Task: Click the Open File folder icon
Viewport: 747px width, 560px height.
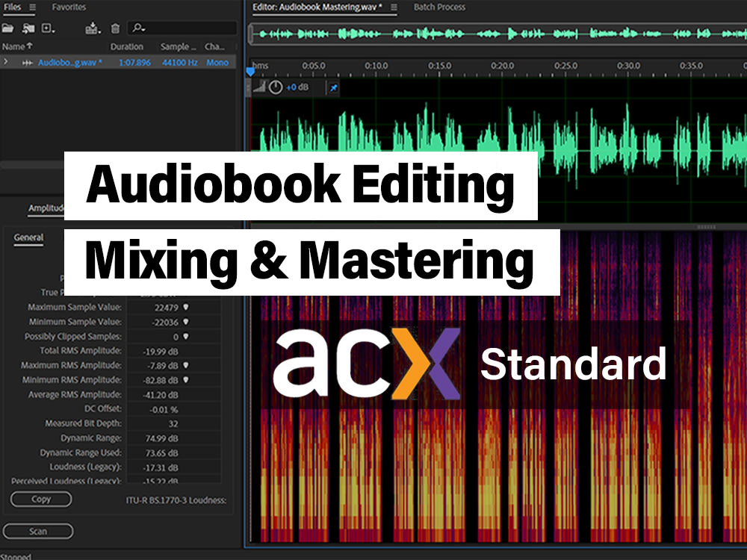Action: tap(8, 28)
